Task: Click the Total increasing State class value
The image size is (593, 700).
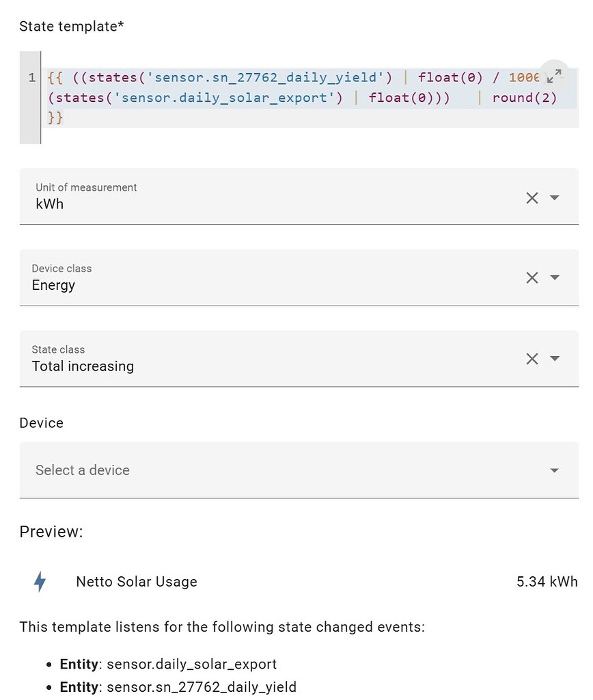Action: click(x=83, y=366)
